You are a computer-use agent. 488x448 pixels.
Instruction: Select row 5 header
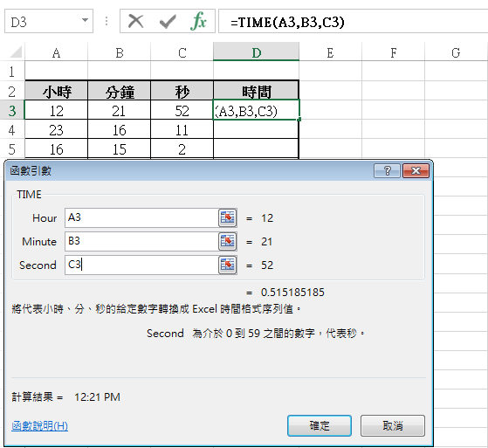coord(12,149)
